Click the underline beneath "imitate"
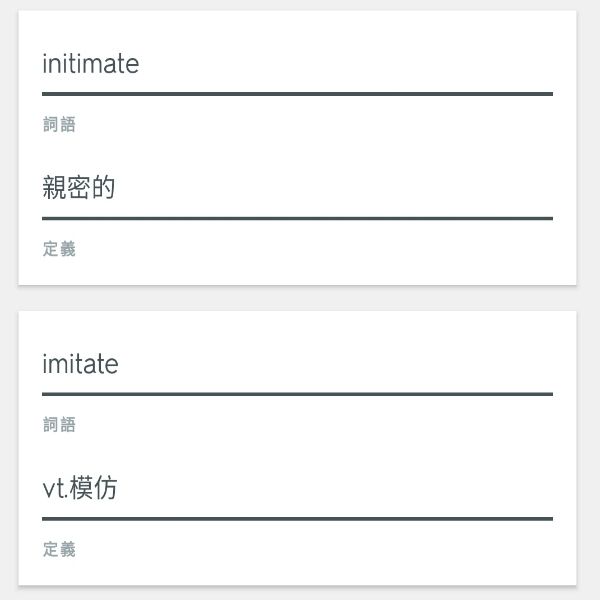 297,394
